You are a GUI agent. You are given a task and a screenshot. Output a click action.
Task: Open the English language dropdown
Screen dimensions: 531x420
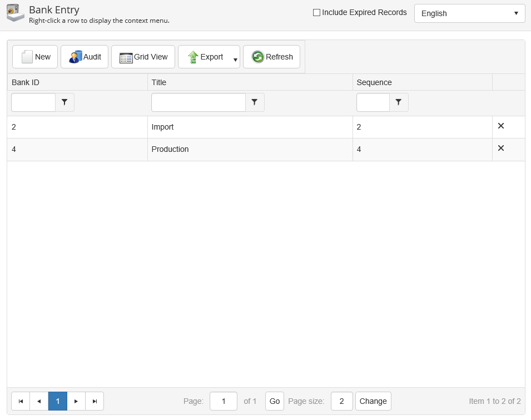point(469,13)
